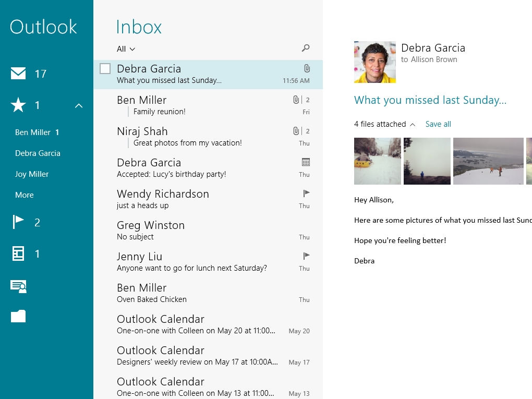Collapse the 4 files attached section
532x399 pixels.
[x=413, y=125]
